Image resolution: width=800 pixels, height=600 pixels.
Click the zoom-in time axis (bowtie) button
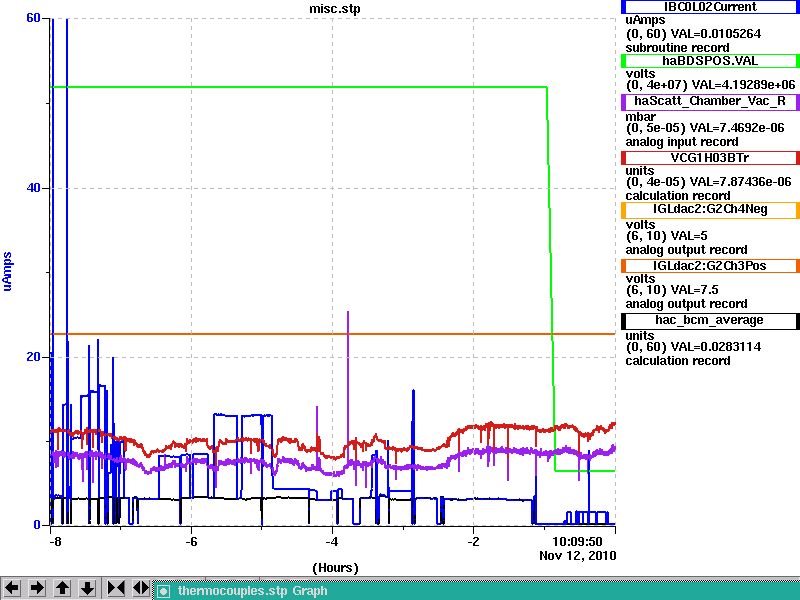tap(116, 588)
